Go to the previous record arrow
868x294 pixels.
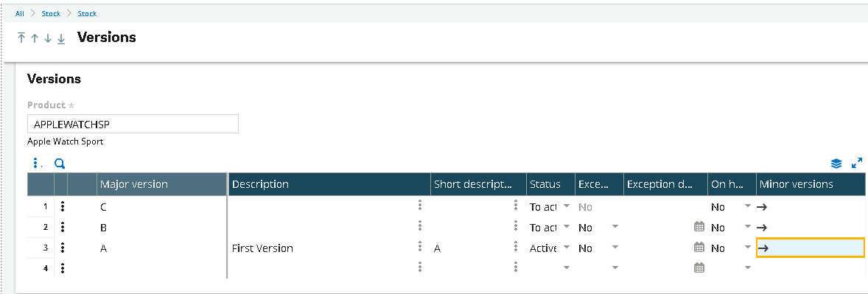pyautogui.click(x=35, y=38)
